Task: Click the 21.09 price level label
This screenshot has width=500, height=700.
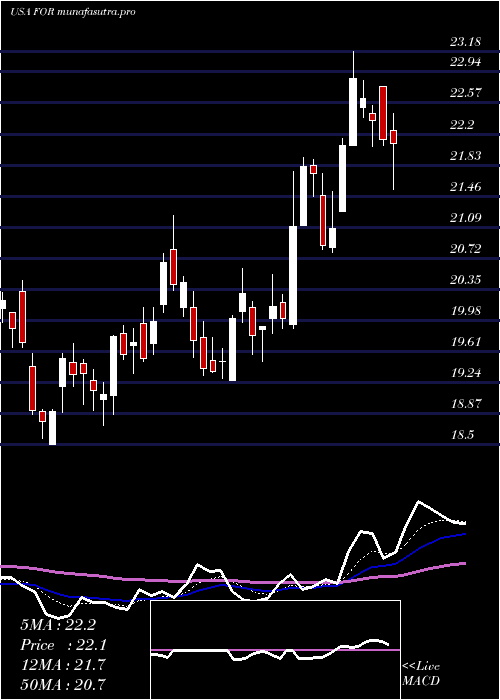Action: coord(465,218)
